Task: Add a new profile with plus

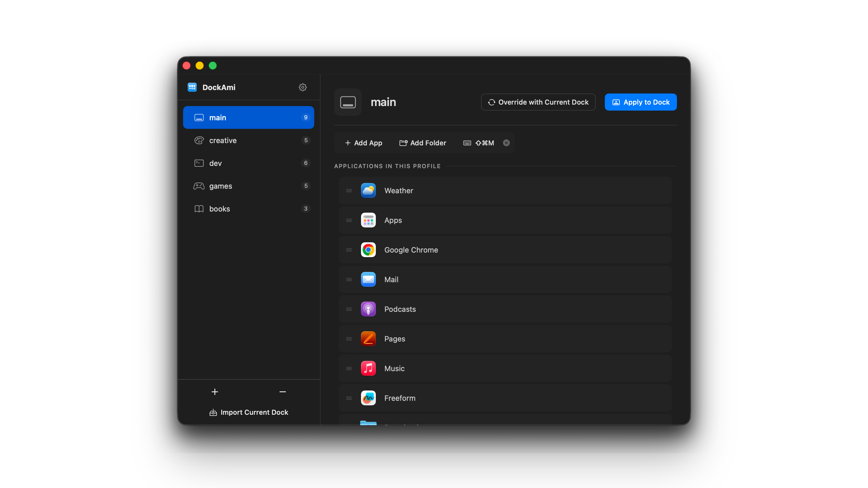Action: point(215,392)
